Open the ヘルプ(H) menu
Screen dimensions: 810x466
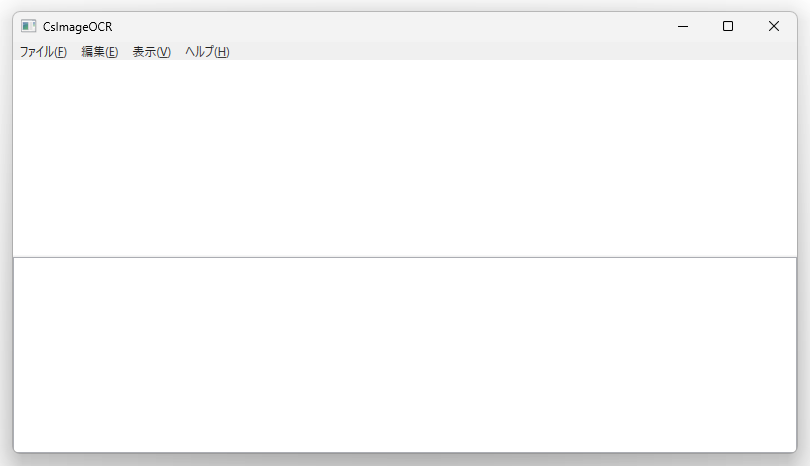(x=207, y=52)
